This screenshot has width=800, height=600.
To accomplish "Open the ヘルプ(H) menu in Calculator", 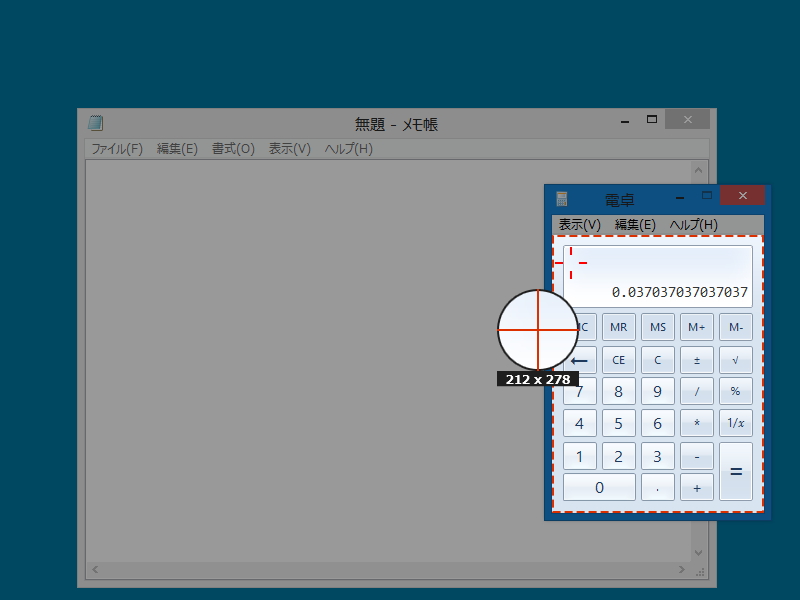I will 694,224.
